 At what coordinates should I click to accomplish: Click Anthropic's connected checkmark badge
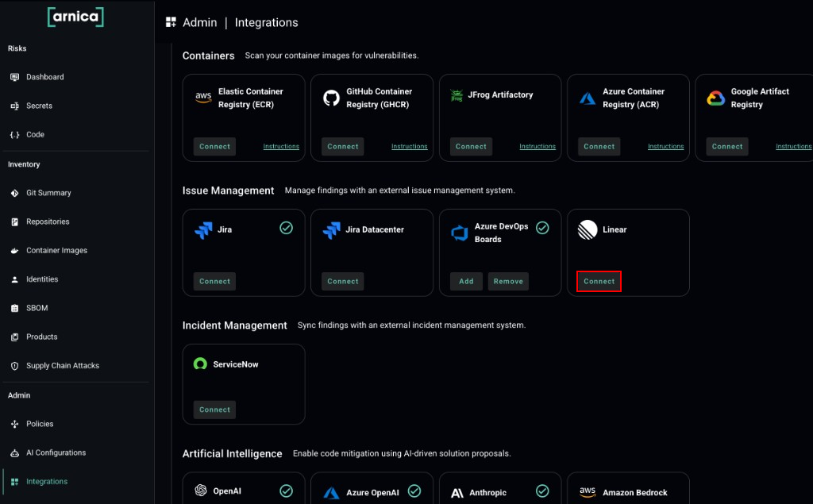tap(542, 491)
